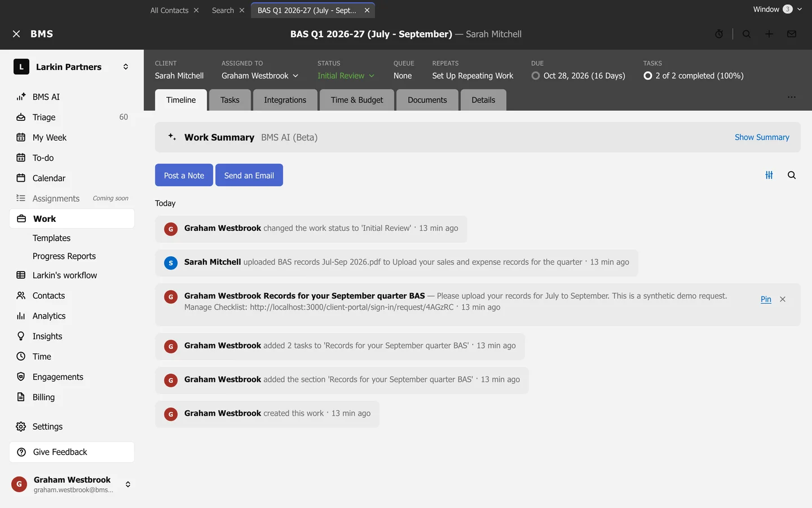This screenshot has width=812, height=508.
Task: Expand the Graham Westbrook account menu
Action: coord(128,484)
